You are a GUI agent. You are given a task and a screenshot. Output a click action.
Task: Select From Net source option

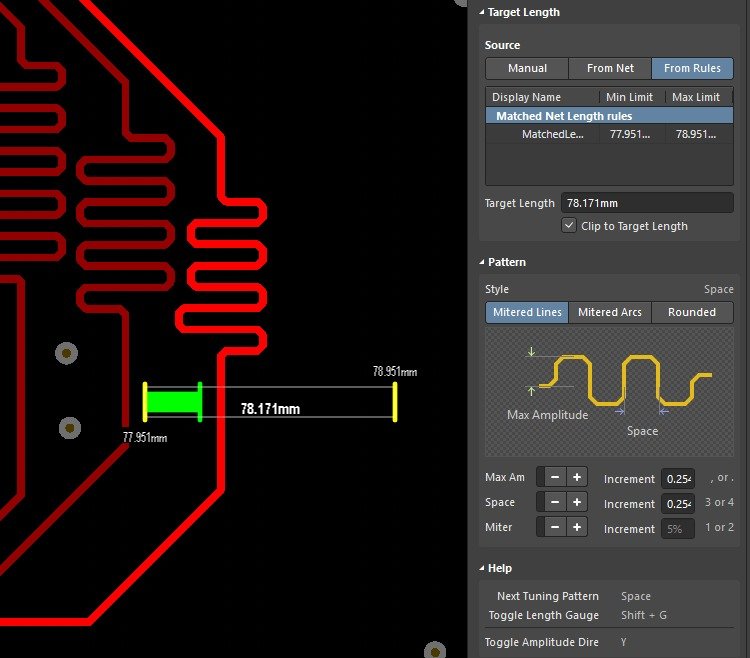pyautogui.click(x=610, y=68)
